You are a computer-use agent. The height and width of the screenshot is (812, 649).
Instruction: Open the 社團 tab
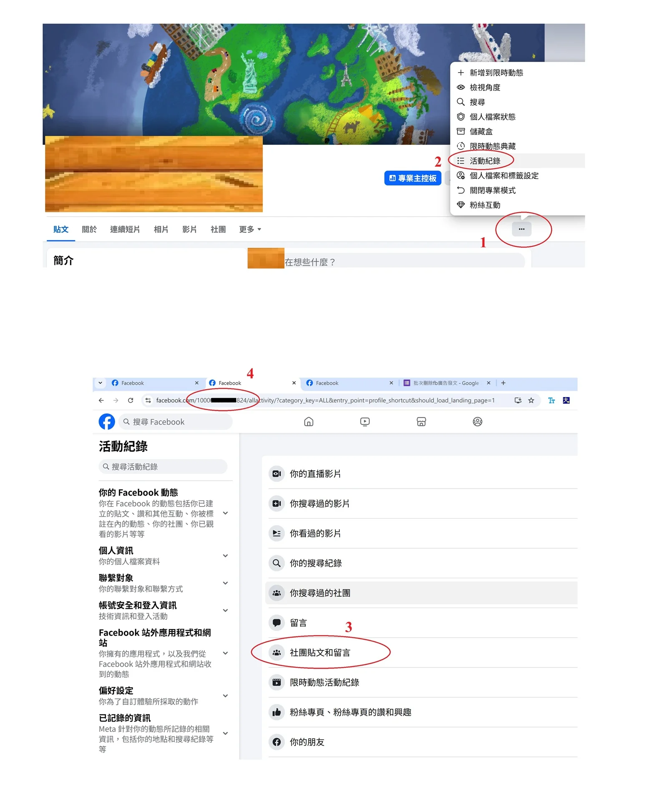tap(218, 229)
